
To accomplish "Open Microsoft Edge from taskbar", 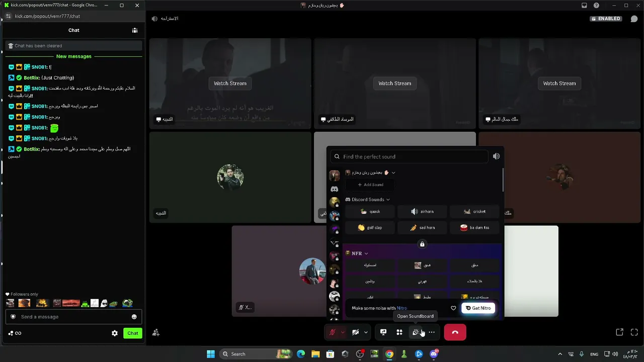I will (301, 354).
